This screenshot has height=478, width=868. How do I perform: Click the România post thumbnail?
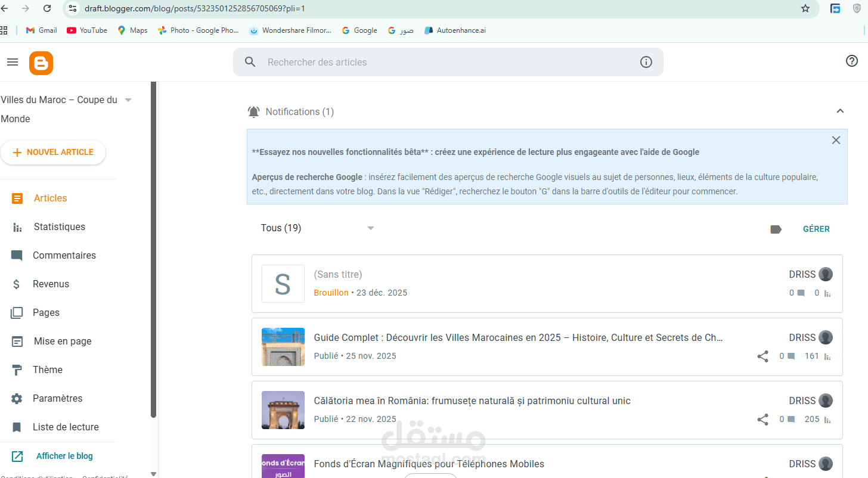283,410
